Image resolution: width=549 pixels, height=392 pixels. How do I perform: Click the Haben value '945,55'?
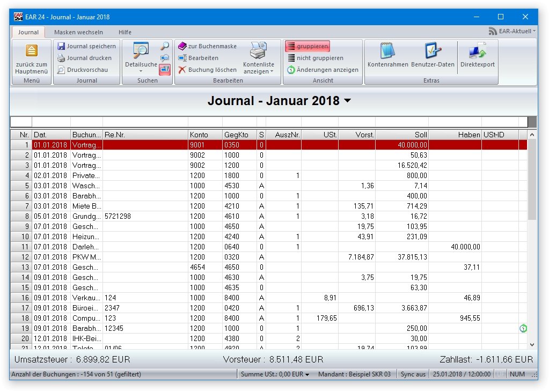(x=470, y=318)
